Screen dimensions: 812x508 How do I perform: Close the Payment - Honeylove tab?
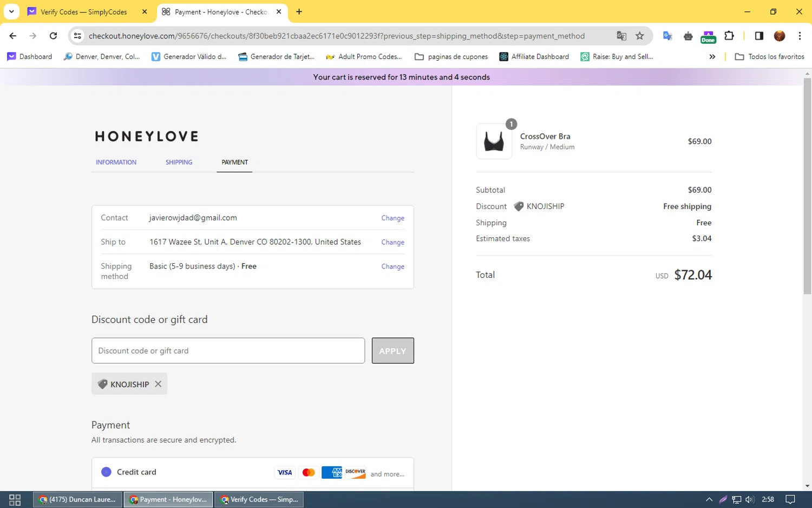click(279, 11)
